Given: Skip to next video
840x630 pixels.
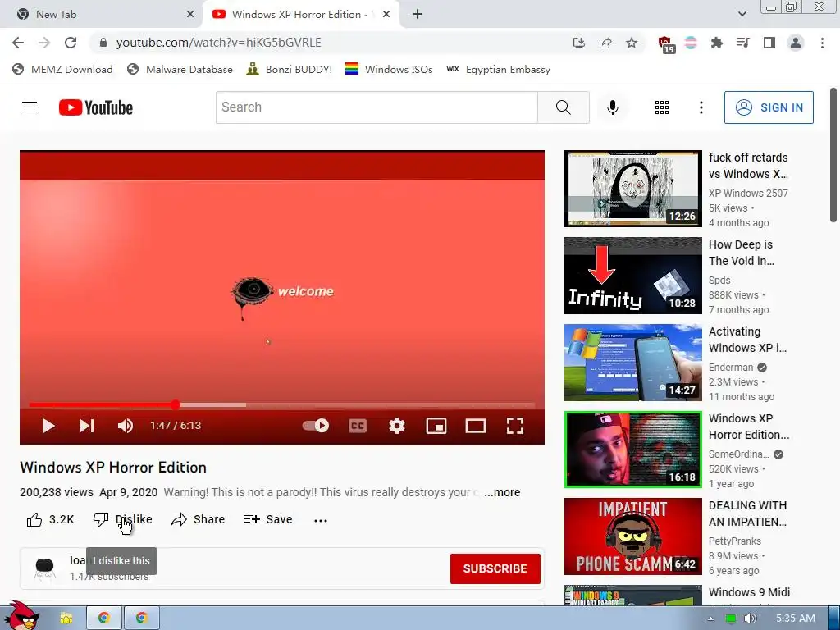Looking at the screenshot, I should 87,426.
